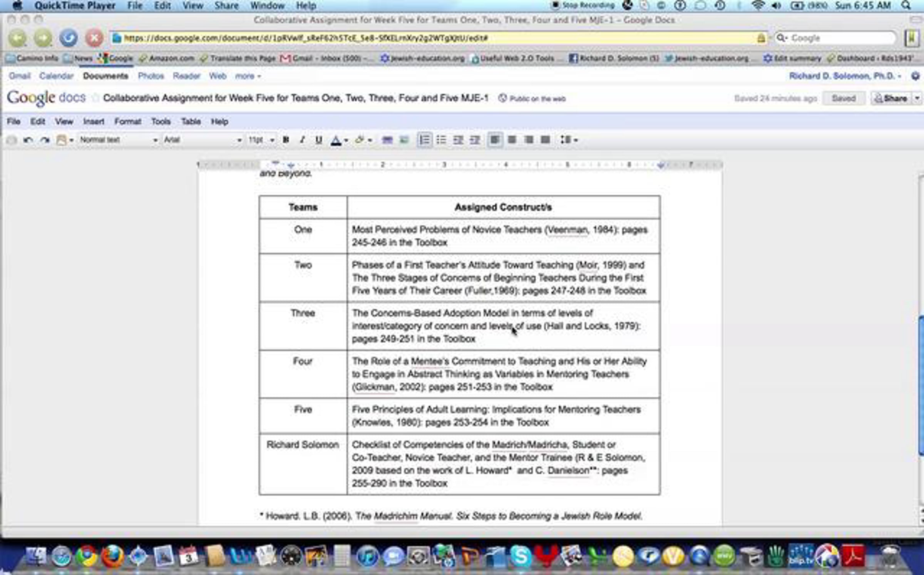The image size is (924, 575).
Task: Click the Undo icon in toolbar
Action: pyautogui.click(x=28, y=140)
